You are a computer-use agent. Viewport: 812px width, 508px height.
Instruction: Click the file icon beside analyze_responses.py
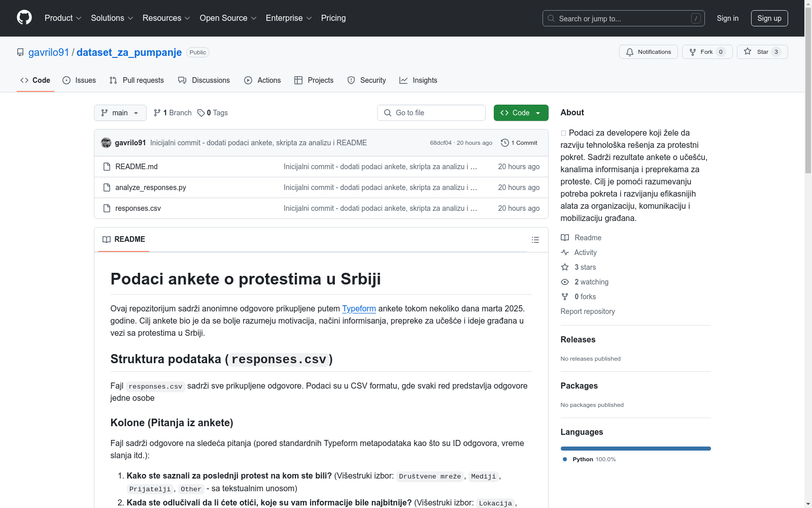pos(107,187)
